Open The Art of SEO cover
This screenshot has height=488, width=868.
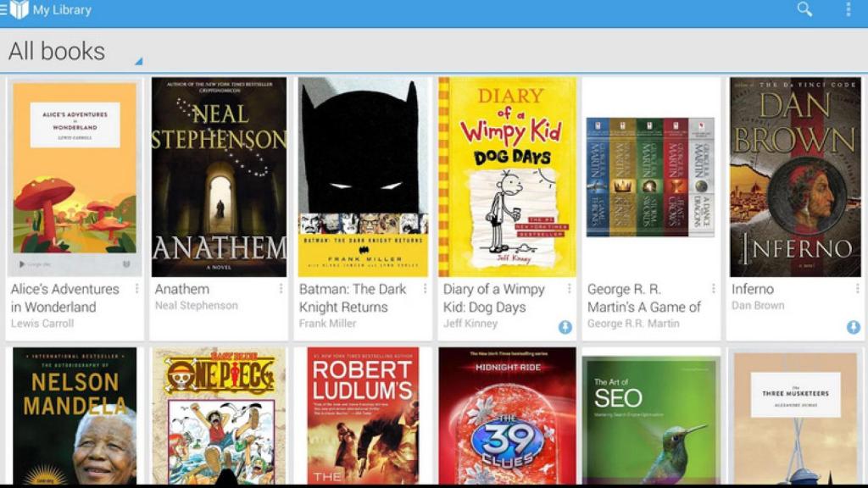click(651, 420)
